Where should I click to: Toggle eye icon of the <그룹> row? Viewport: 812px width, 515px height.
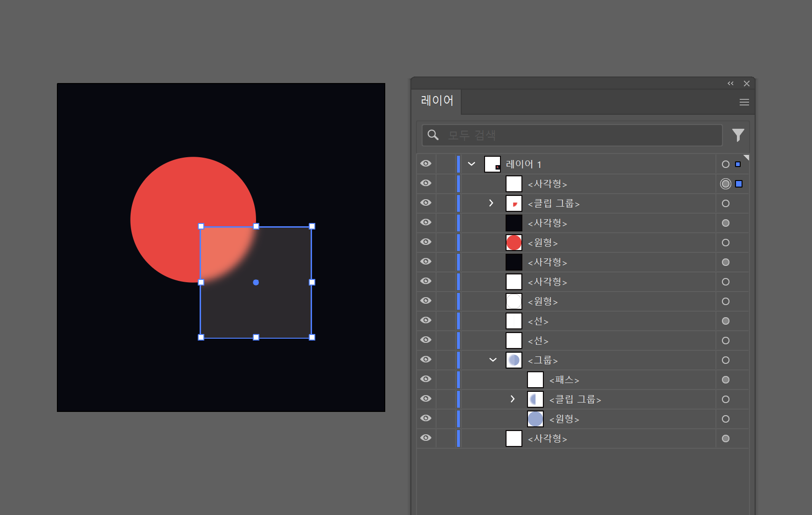pyautogui.click(x=426, y=360)
